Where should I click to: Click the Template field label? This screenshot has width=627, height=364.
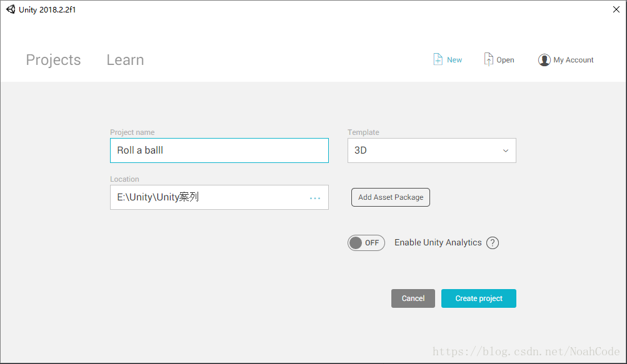pyautogui.click(x=363, y=132)
